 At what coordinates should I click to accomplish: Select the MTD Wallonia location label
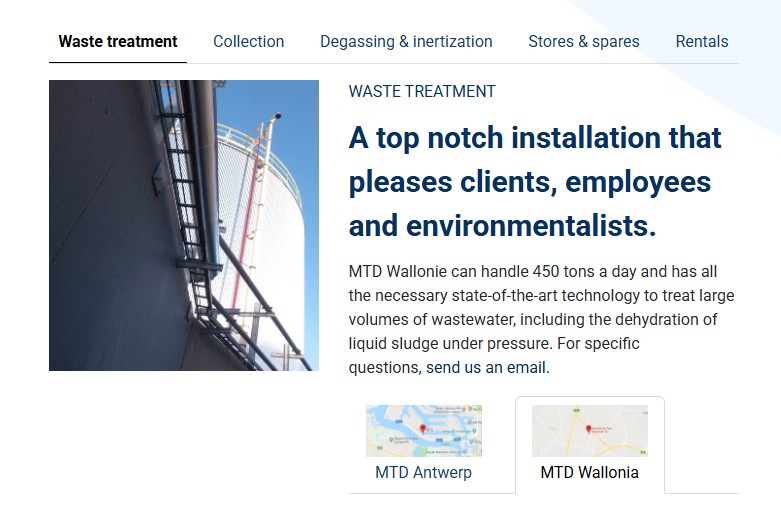point(589,473)
